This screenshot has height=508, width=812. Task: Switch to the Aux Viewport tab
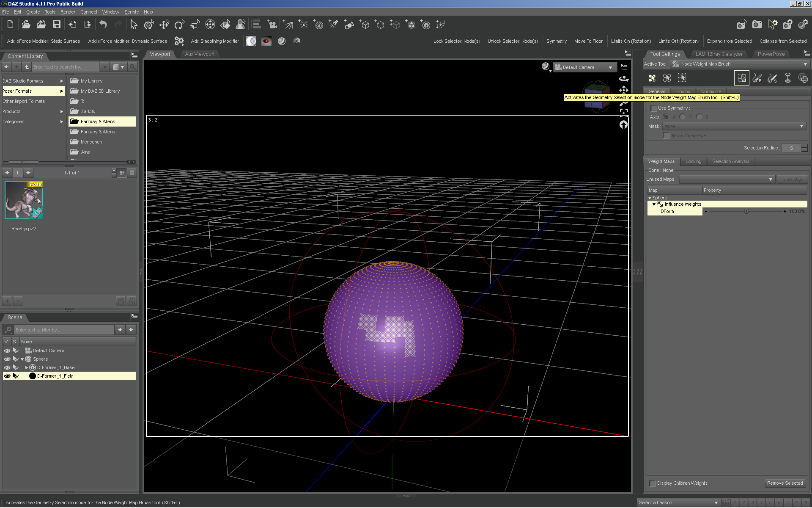(x=200, y=54)
